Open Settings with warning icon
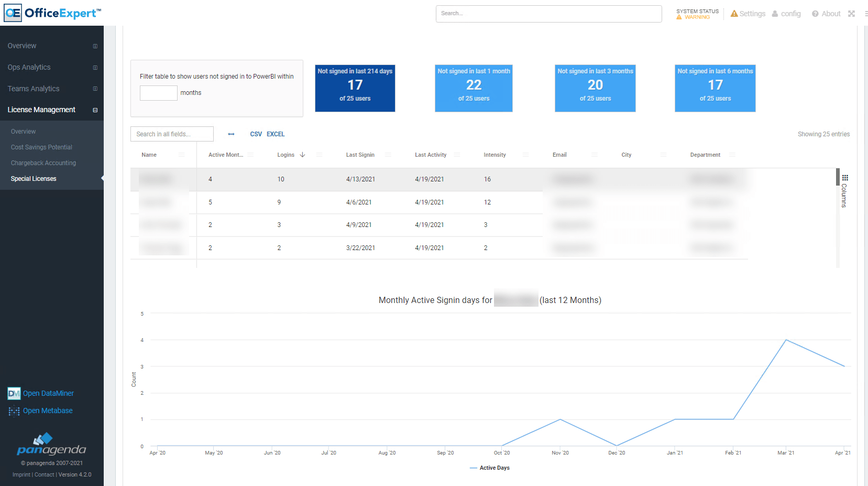Image resolution: width=868 pixels, height=486 pixels. 748,14
